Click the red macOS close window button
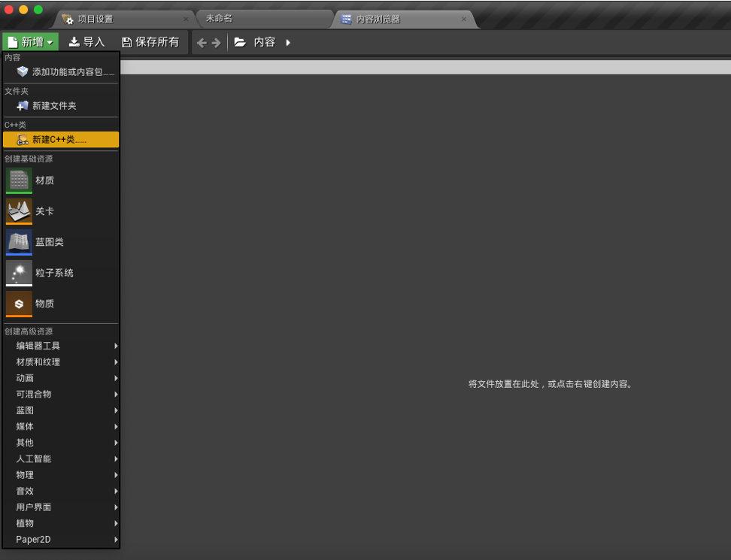 click(x=8, y=9)
